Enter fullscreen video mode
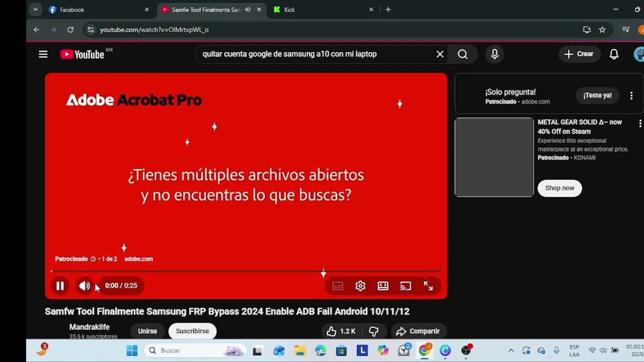 (428, 286)
